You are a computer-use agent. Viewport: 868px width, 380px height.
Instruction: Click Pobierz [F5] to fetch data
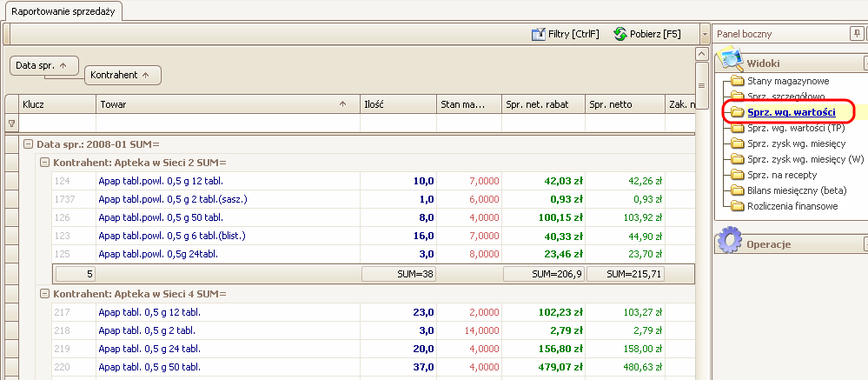click(647, 34)
